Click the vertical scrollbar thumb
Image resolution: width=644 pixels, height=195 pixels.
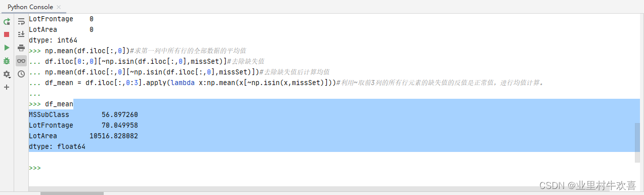637,143
